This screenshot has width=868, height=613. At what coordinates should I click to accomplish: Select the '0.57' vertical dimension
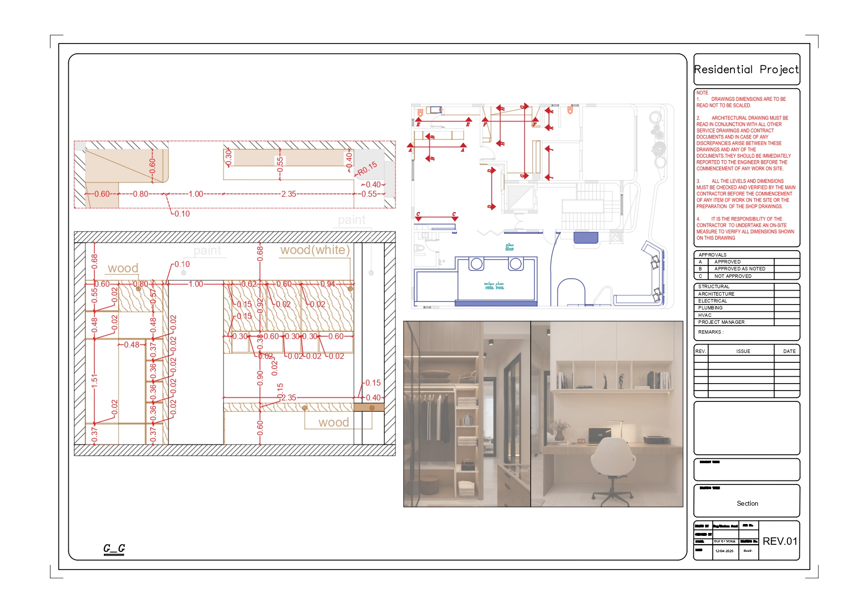coord(153,296)
